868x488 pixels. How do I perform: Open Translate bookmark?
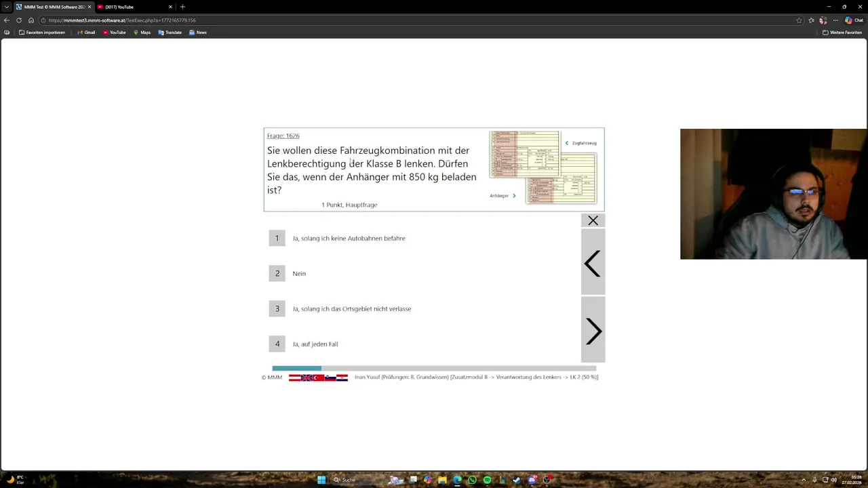[x=170, y=33]
